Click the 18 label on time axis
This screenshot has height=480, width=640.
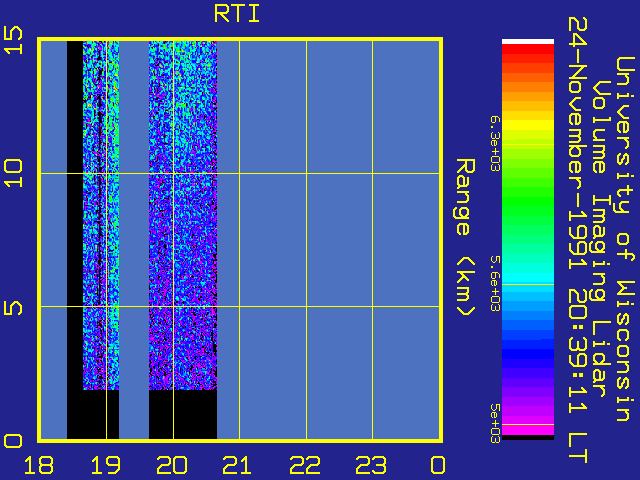click(39, 465)
